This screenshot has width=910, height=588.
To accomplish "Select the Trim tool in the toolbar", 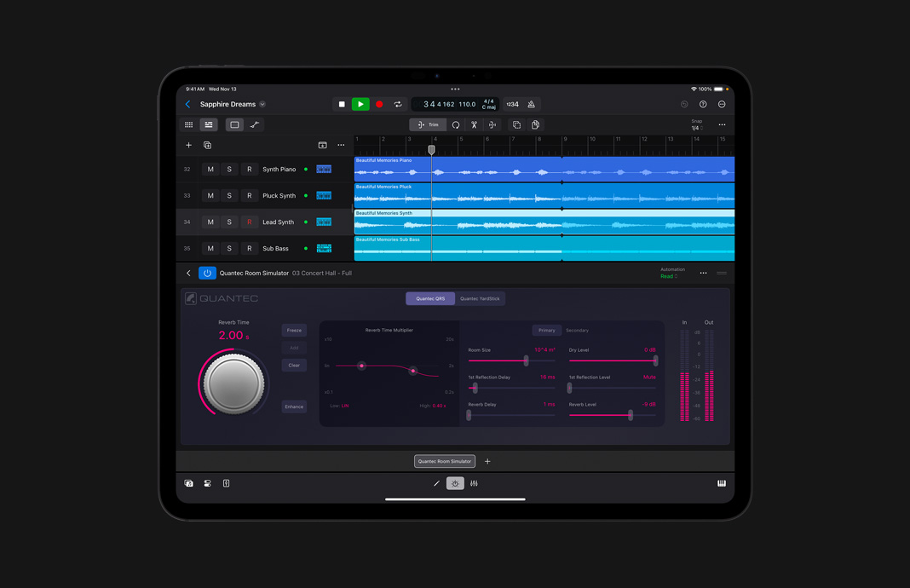I will coord(428,124).
